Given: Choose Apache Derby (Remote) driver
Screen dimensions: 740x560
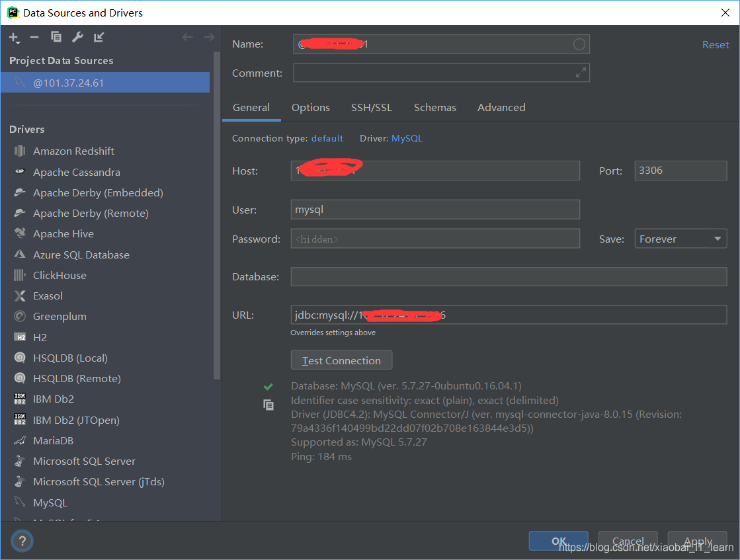Looking at the screenshot, I should click(91, 214).
